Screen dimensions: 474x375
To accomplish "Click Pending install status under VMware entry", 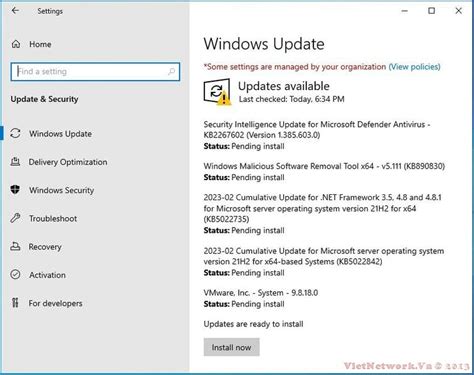I will [258, 304].
